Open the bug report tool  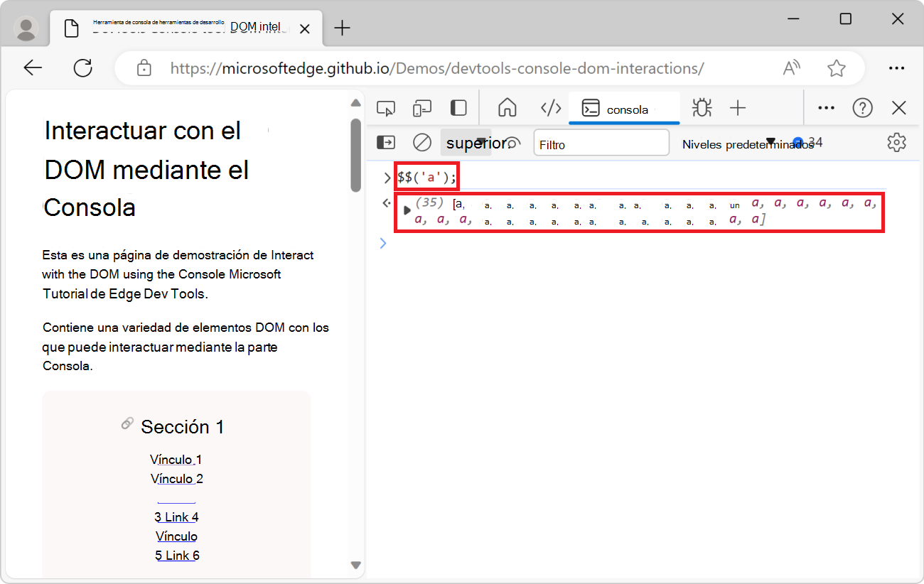pos(702,108)
